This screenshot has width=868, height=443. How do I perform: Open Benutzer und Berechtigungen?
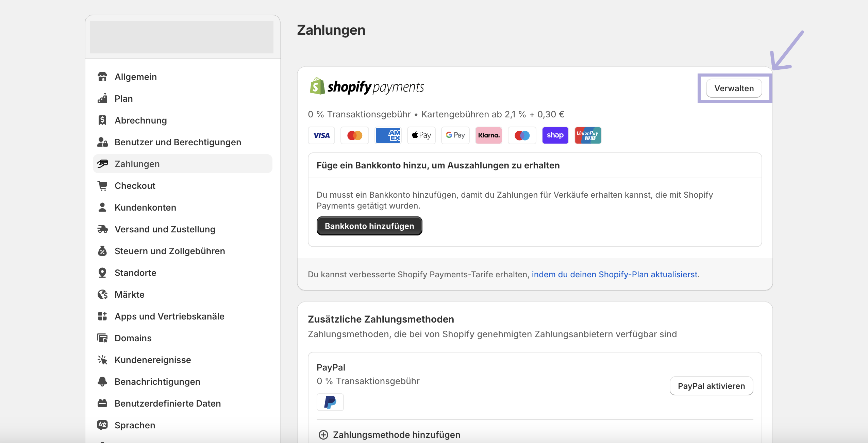(182, 142)
